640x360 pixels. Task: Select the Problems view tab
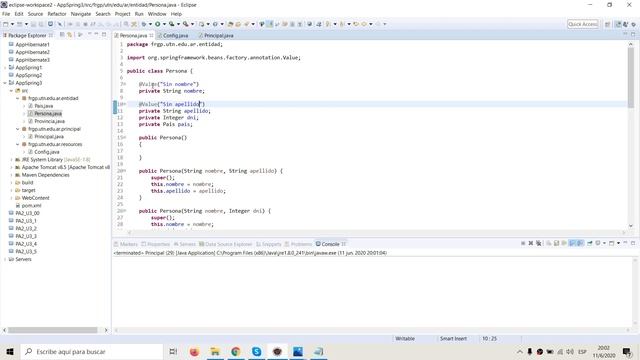pos(298,244)
